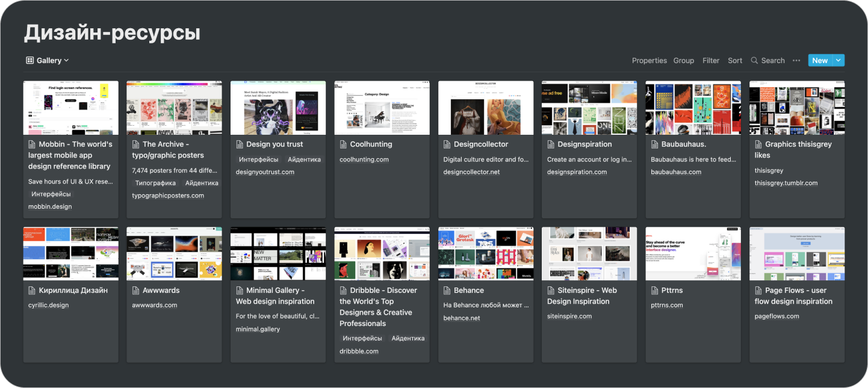868x388 pixels.
Task: Expand the New button dropdown arrow
Action: [839, 60]
